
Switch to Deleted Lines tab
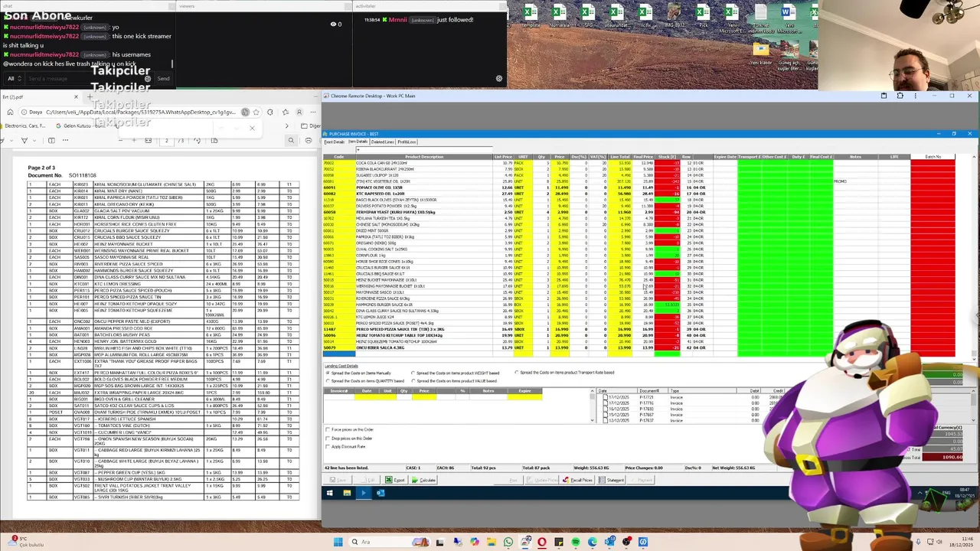pos(382,142)
